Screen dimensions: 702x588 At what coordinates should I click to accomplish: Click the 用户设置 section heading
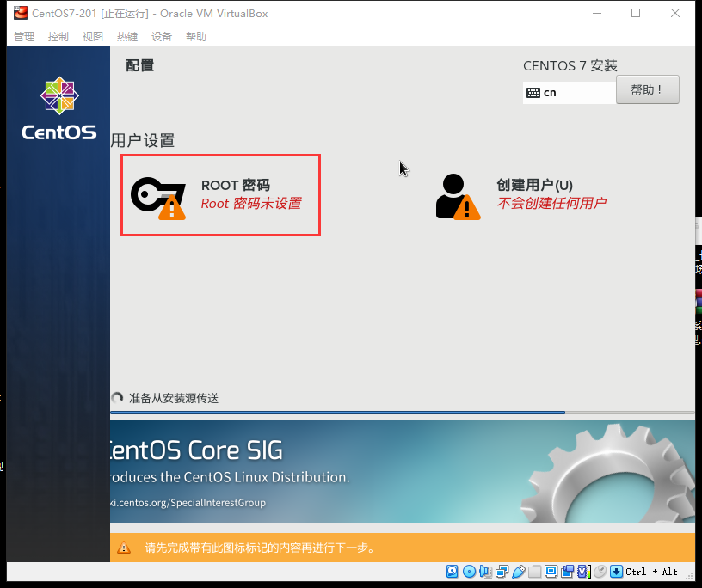tap(143, 140)
